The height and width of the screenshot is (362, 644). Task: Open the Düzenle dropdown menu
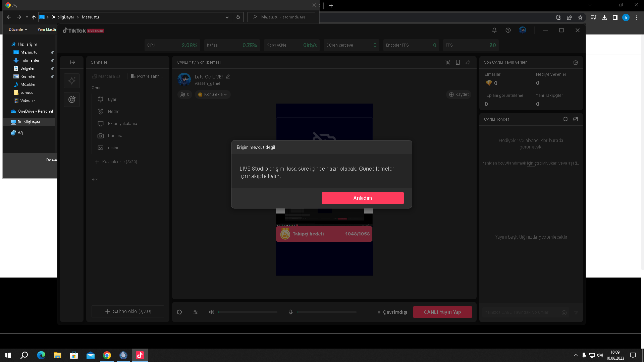(x=18, y=29)
